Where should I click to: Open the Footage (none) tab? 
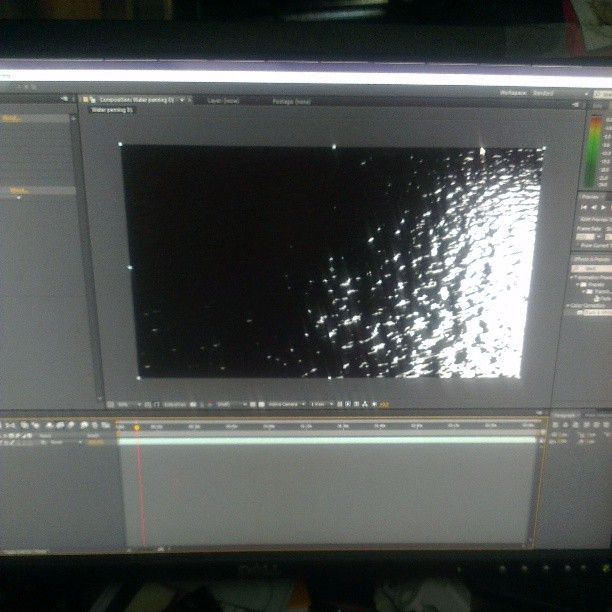point(290,101)
